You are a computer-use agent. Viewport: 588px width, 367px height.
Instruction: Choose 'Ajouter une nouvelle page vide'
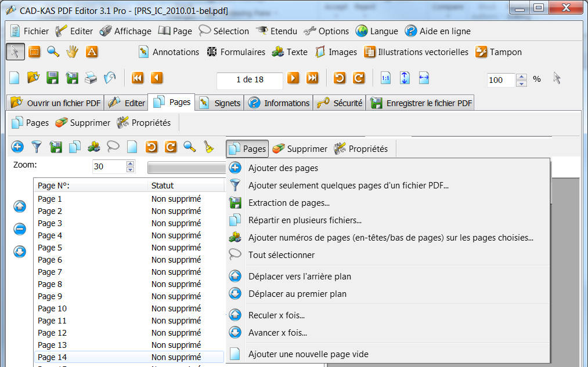(x=308, y=354)
